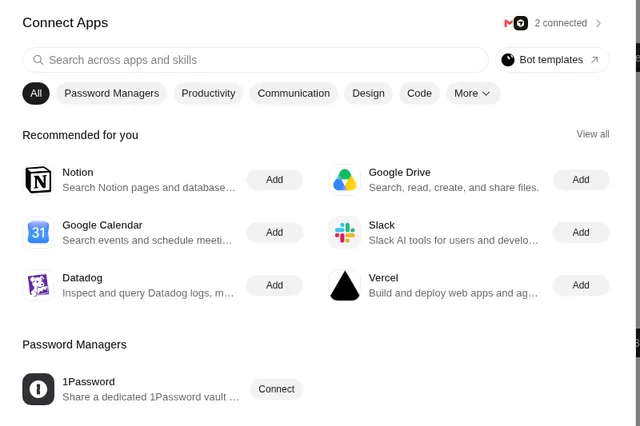Add the Datadog app
The width and height of the screenshot is (640, 426).
coord(275,285)
